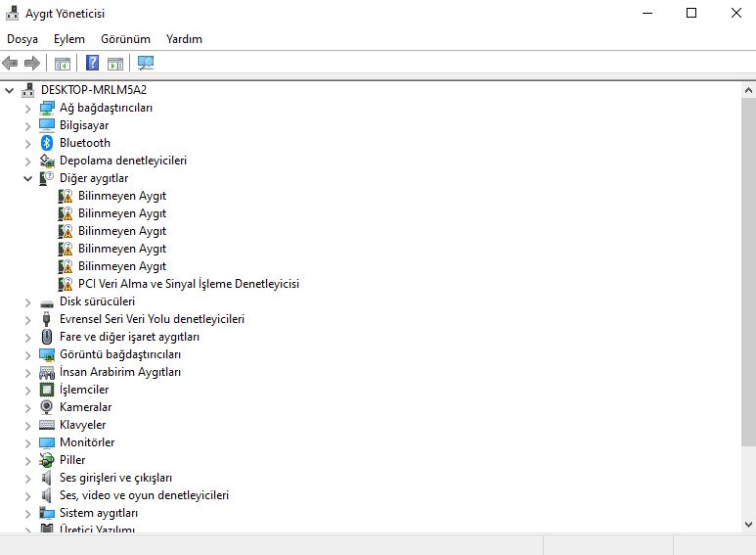Viewport: 756px width, 555px height.
Task: Select the Klavyeler label
Action: (82, 425)
